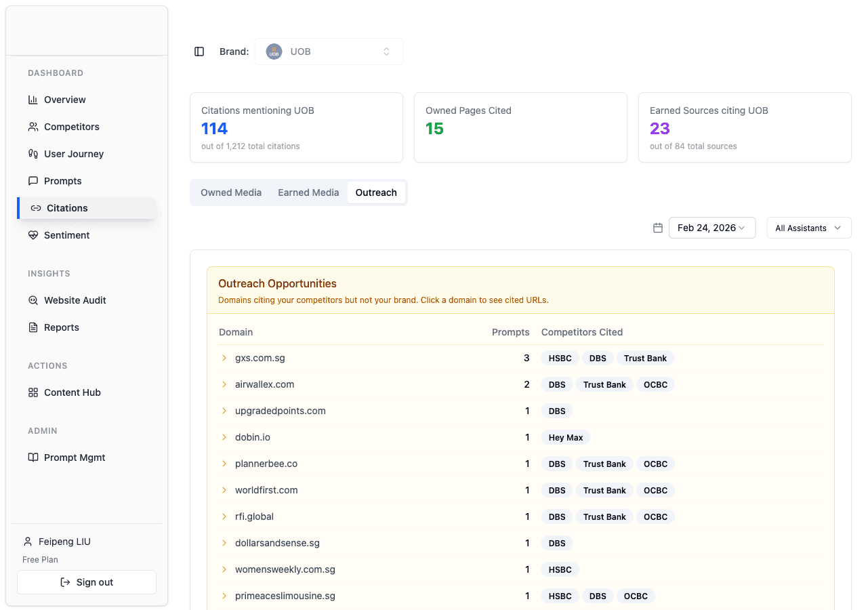Click the calendar icon beside the date selector
868x610 pixels.
657,228
